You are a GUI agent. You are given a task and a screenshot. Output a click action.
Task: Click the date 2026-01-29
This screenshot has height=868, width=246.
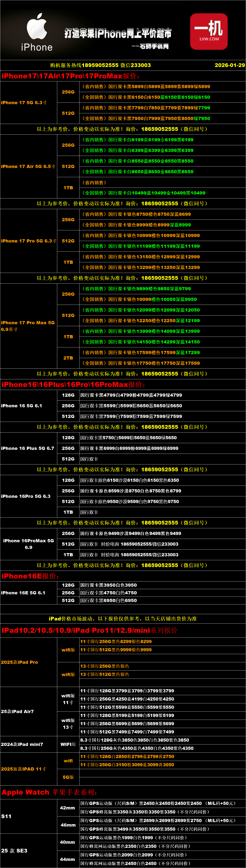(x=230, y=65)
